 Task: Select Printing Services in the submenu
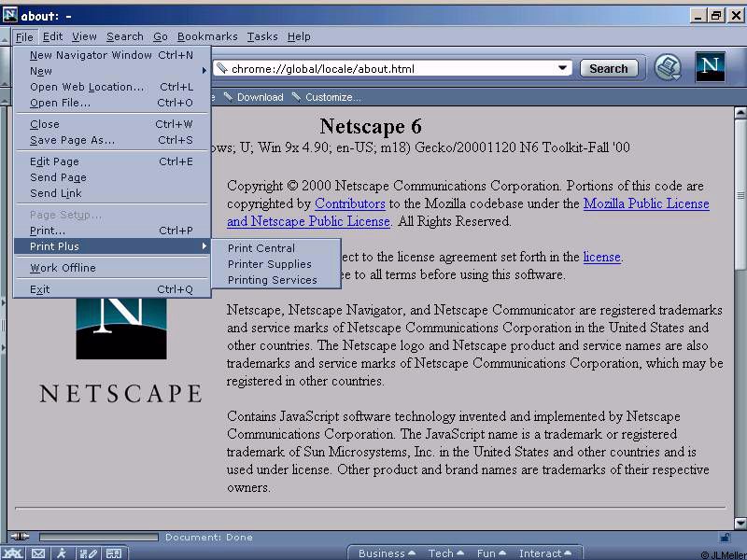click(x=276, y=280)
